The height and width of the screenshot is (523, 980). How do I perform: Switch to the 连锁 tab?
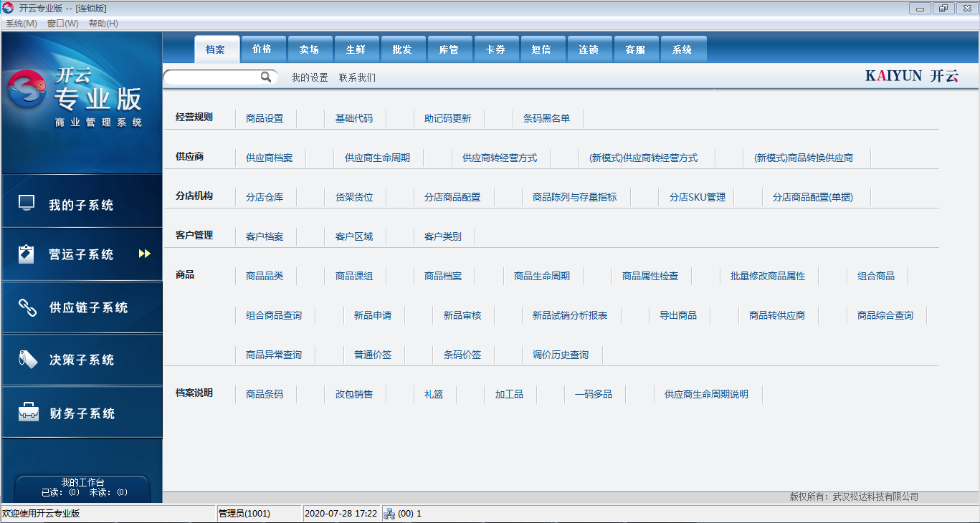pos(589,49)
